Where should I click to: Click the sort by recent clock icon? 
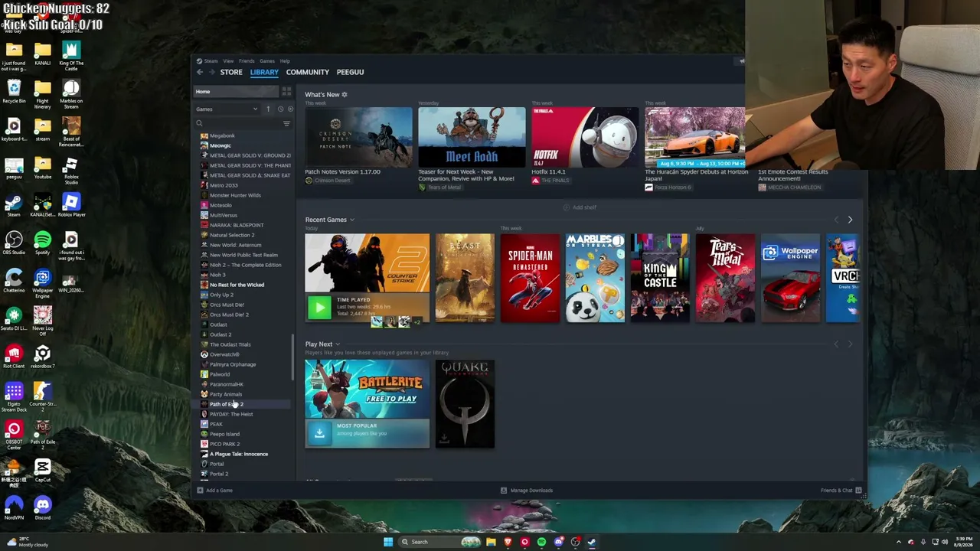[x=280, y=109]
